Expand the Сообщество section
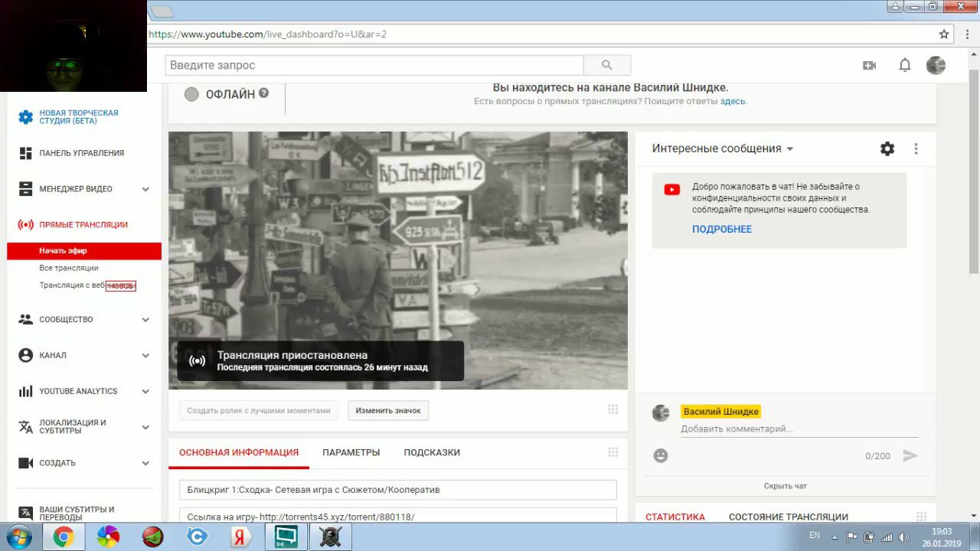 pyautogui.click(x=145, y=320)
